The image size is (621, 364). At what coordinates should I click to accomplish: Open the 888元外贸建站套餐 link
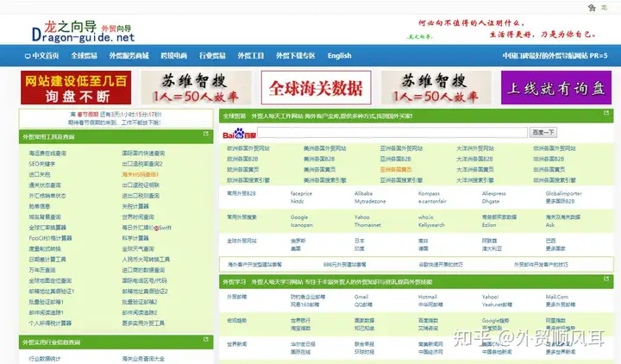[x=344, y=265]
